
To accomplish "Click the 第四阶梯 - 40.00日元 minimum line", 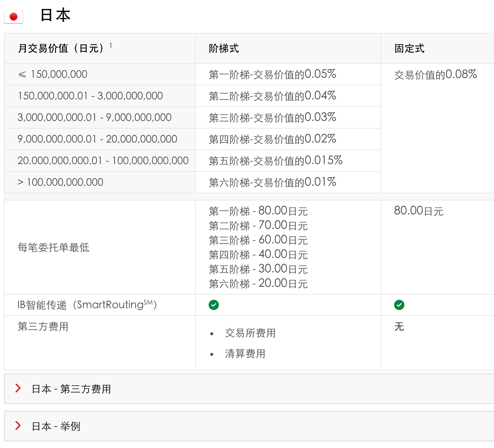I will 258,255.
